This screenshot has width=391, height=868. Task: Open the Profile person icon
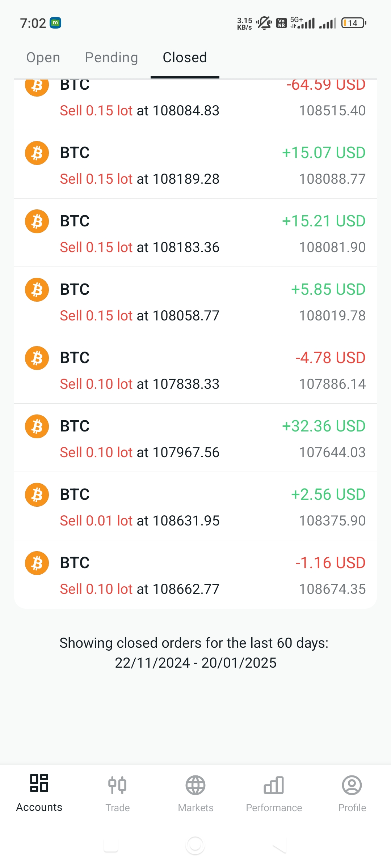point(352,785)
